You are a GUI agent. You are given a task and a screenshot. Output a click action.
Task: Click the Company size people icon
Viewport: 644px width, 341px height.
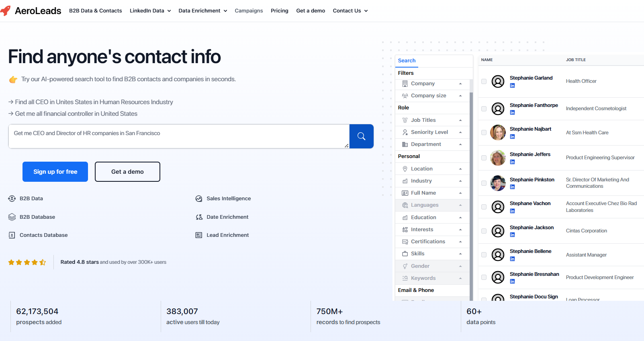coord(405,96)
